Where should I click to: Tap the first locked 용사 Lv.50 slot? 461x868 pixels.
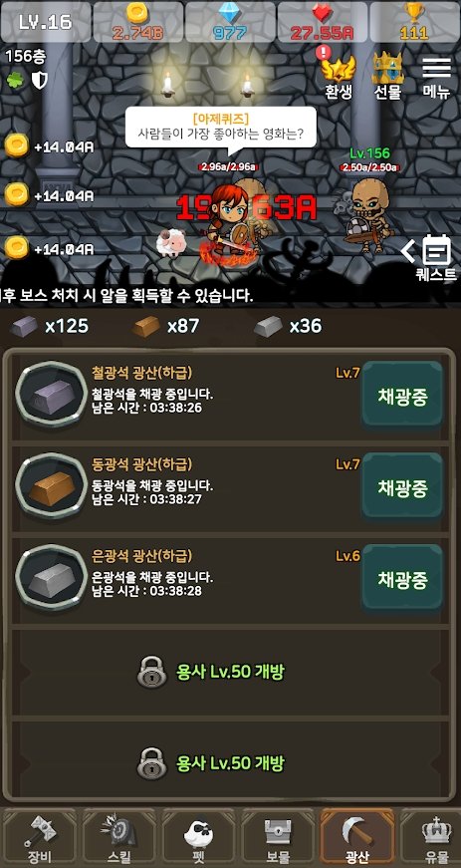click(x=231, y=672)
